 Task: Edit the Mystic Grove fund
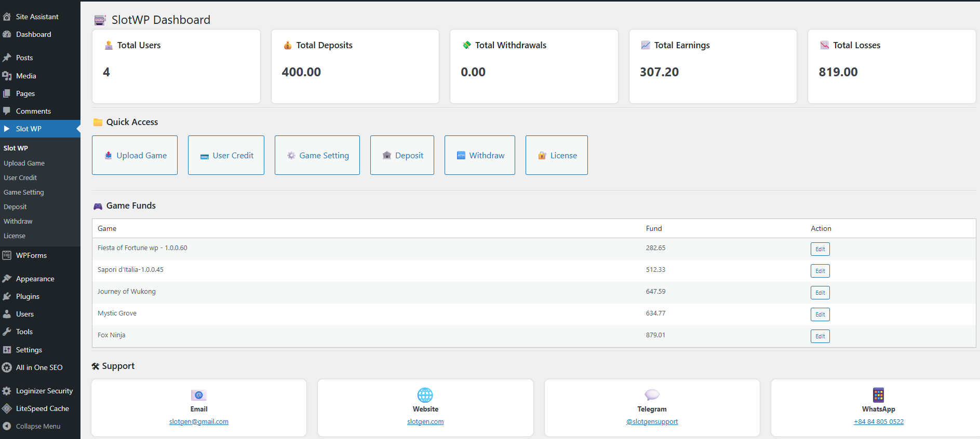(820, 314)
